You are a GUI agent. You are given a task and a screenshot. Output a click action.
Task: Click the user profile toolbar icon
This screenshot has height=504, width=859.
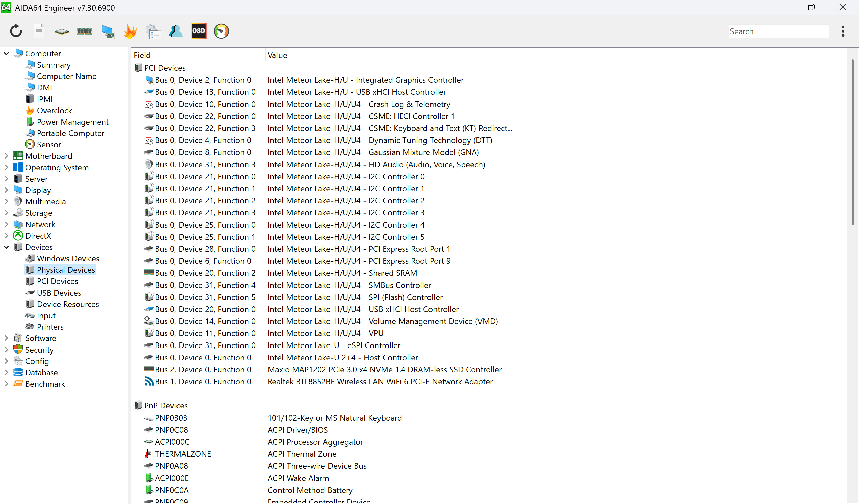(x=176, y=31)
